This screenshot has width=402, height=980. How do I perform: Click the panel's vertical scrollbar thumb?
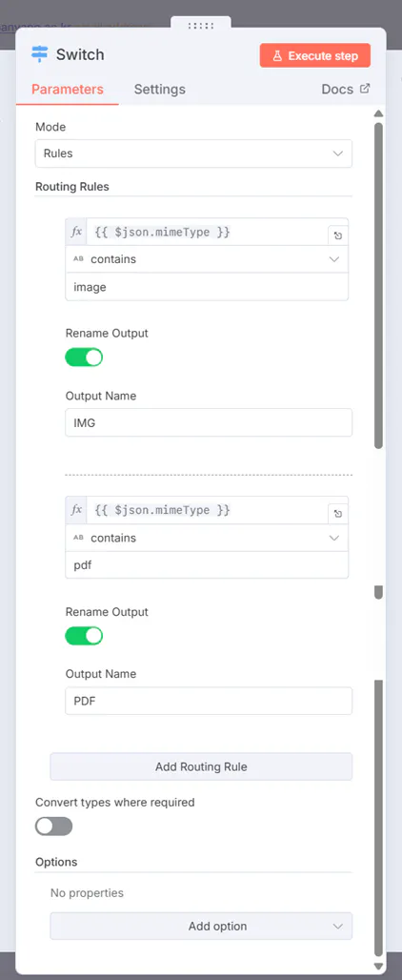(378, 286)
